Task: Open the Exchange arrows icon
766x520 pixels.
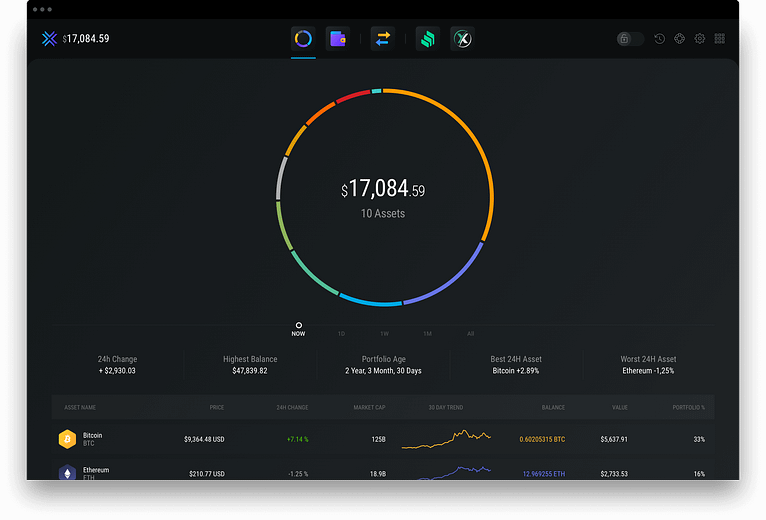Action: (382, 39)
